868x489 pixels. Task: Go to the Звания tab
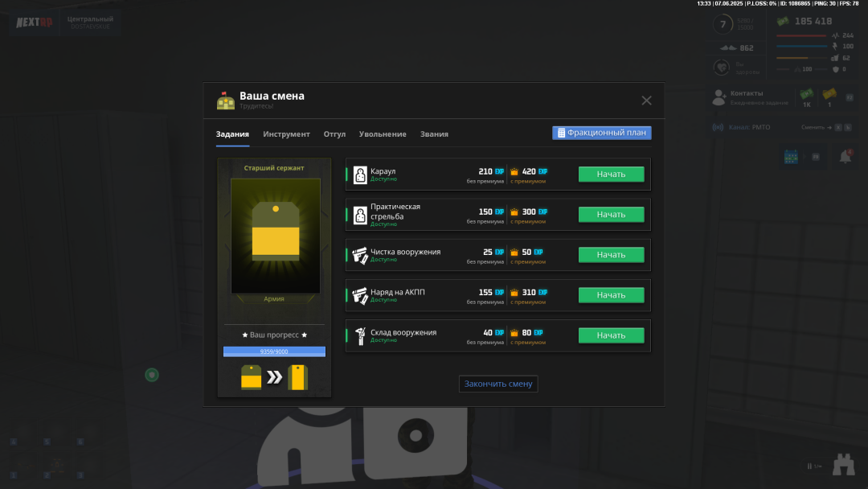tap(434, 134)
